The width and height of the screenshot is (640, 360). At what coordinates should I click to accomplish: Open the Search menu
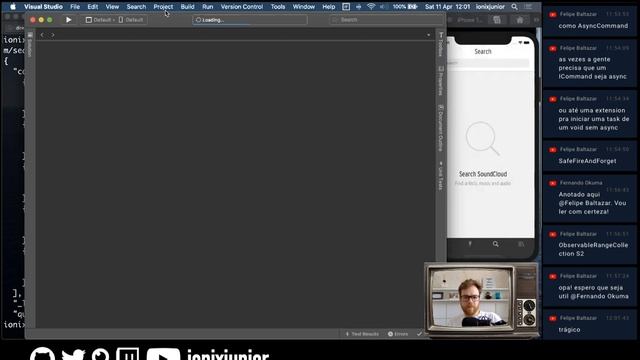tap(136, 7)
